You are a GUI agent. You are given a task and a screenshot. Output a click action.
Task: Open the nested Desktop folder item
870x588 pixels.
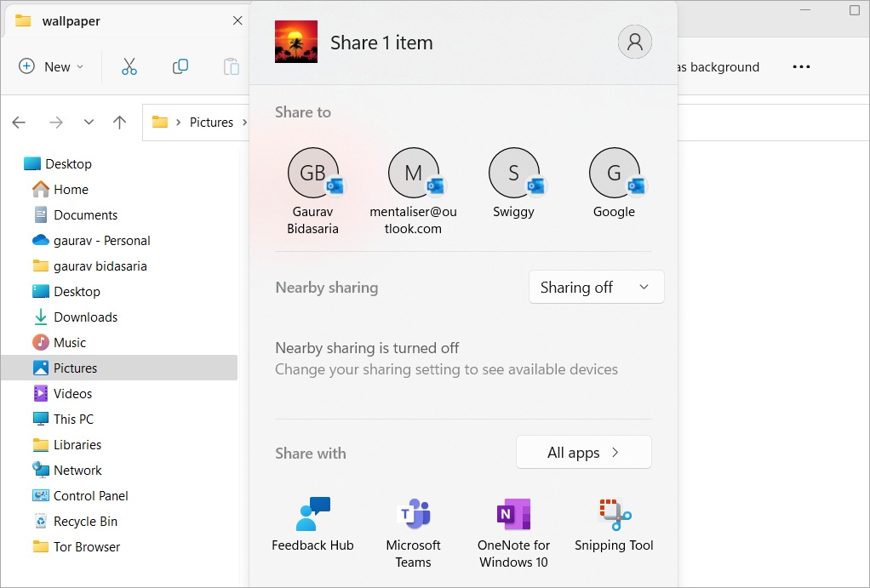click(x=66, y=291)
